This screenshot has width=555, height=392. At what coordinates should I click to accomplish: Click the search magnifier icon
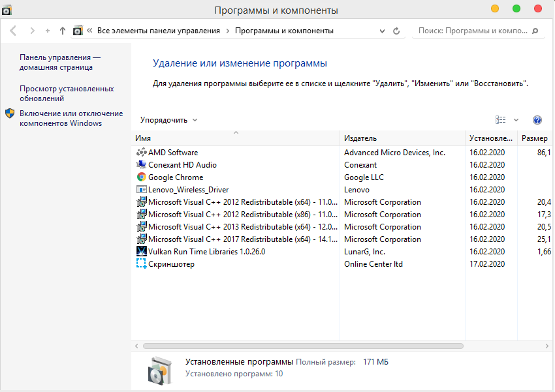pyautogui.click(x=535, y=31)
